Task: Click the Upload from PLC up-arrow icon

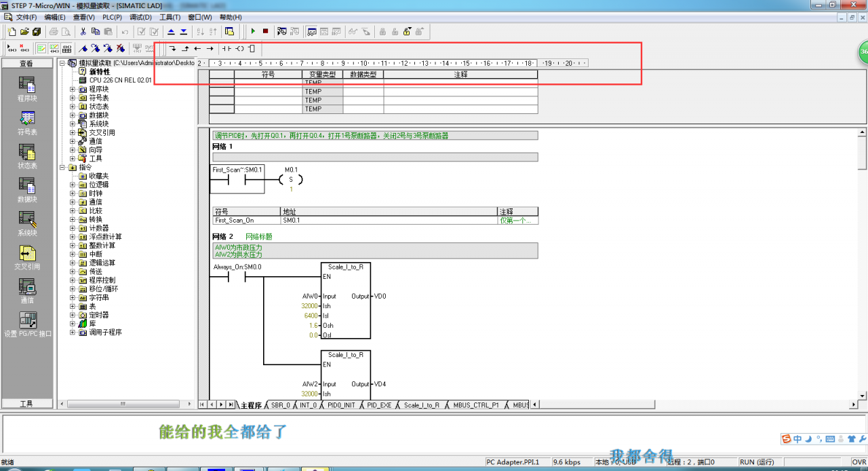Action: (171, 31)
